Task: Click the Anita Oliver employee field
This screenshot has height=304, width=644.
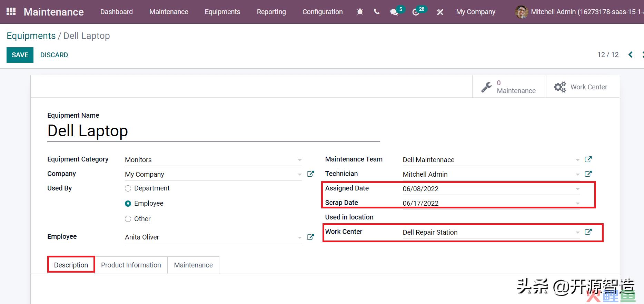Action: point(213,237)
